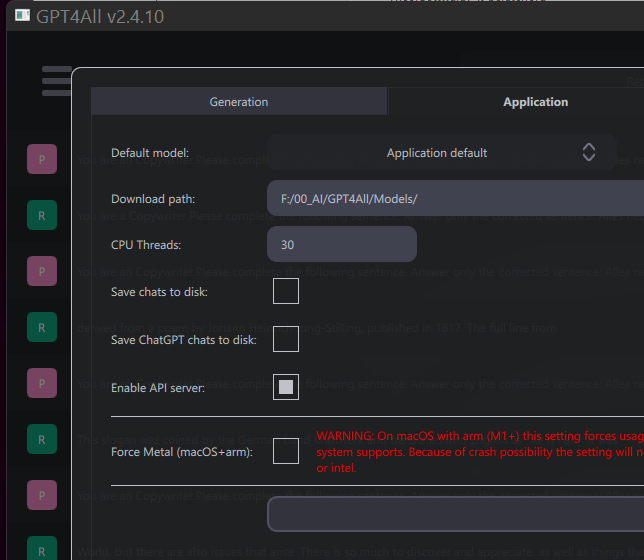Enable Save chats to disk checkbox
The width and height of the screenshot is (644, 560).
(x=286, y=291)
